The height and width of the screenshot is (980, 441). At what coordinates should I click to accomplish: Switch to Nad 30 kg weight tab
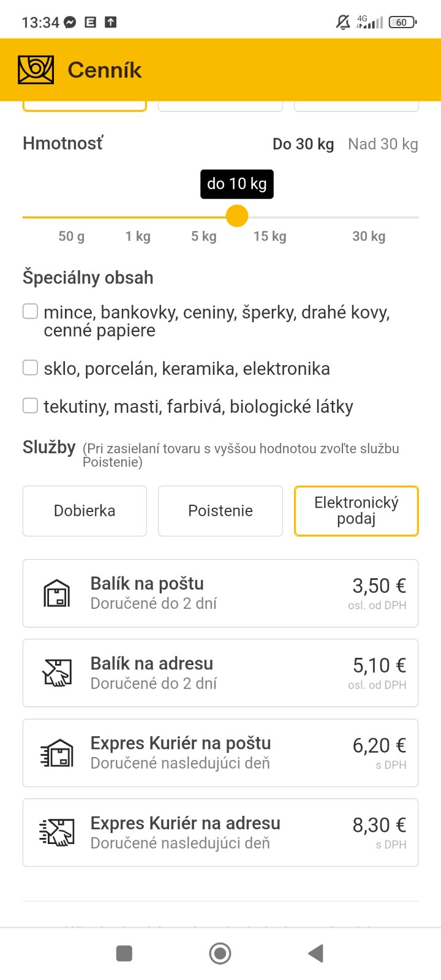(x=383, y=145)
